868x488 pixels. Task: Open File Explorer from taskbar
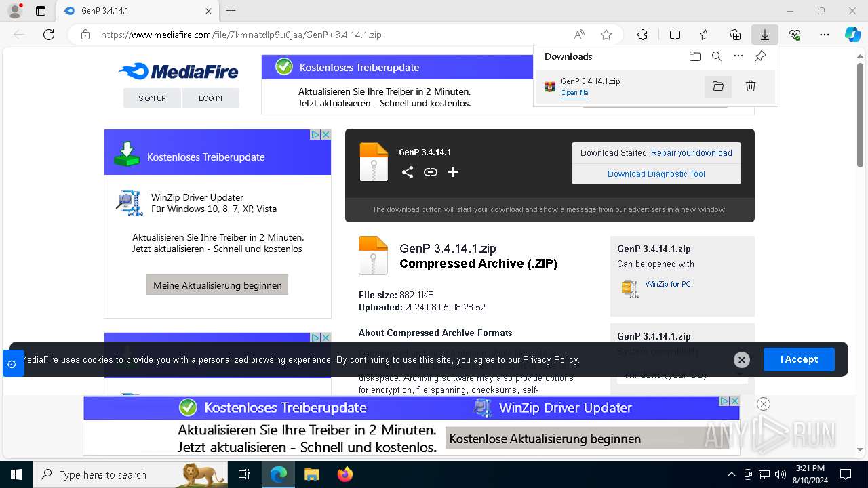tap(311, 474)
